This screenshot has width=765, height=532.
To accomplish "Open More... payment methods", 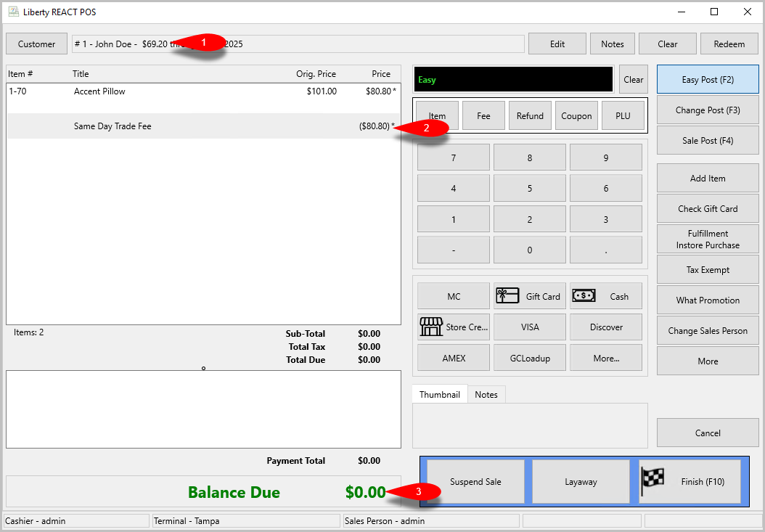I will [x=606, y=358].
